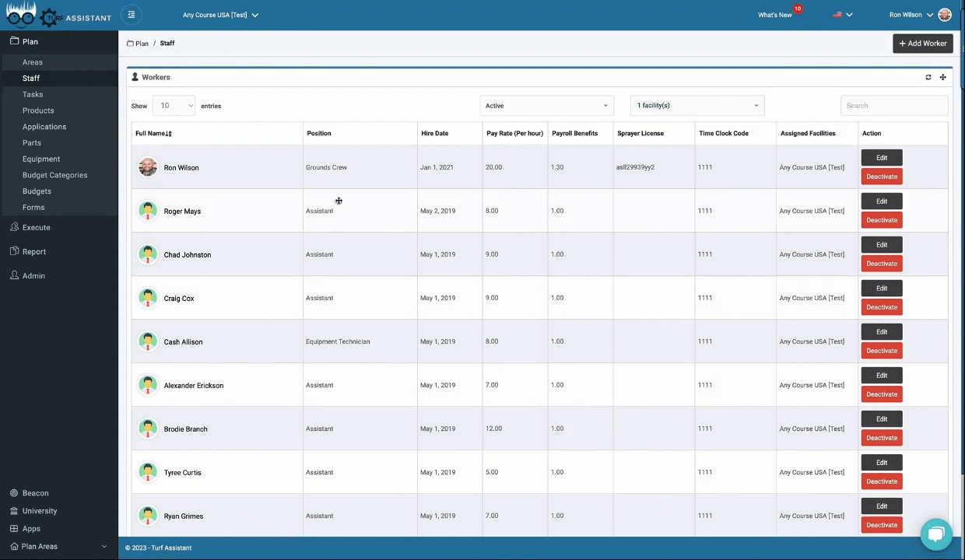
Task: Click the sidebar collapse icon next to the logo
Action: 131,14
